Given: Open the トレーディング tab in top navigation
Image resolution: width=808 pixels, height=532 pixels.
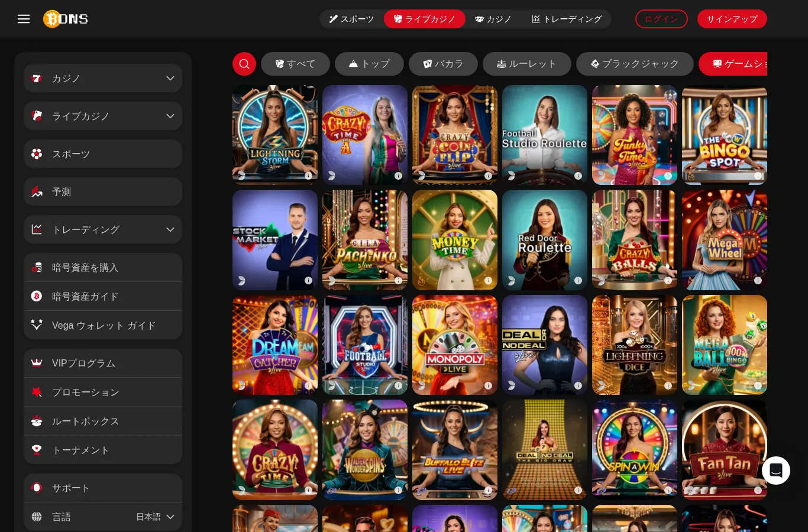Looking at the screenshot, I should (x=567, y=19).
